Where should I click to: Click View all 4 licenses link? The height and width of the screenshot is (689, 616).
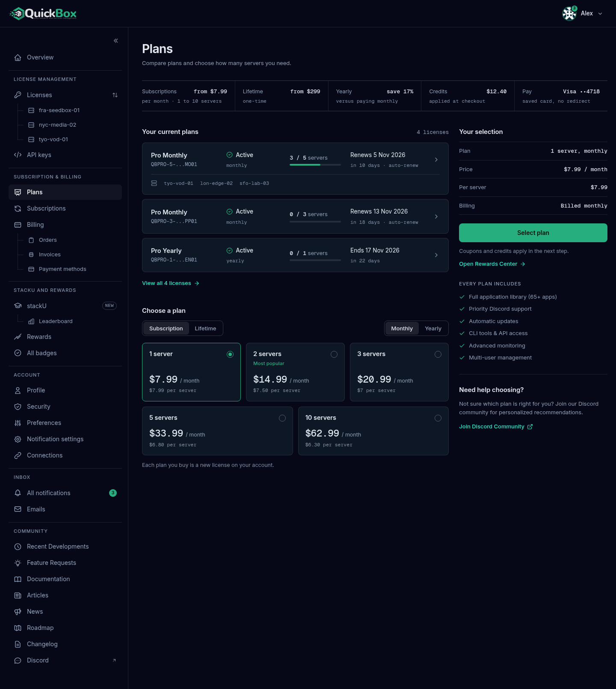171,283
